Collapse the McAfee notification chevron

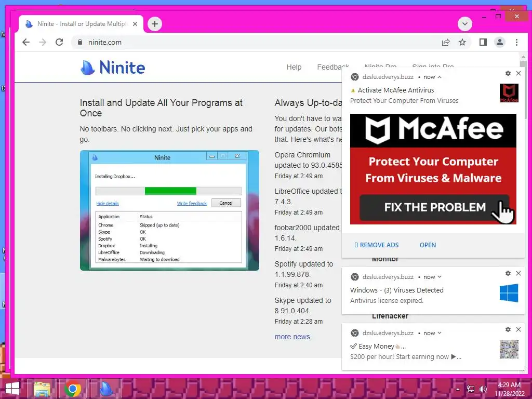[x=440, y=77]
